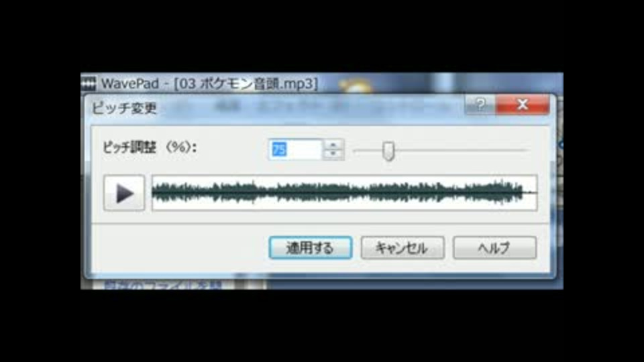Click the ピッチ調整 (%) label
Viewport: 644px width, 362px height.
coord(150,147)
